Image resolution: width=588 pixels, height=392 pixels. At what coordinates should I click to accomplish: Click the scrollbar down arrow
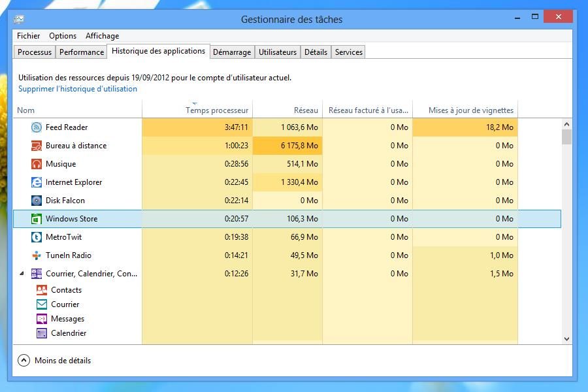(x=566, y=339)
